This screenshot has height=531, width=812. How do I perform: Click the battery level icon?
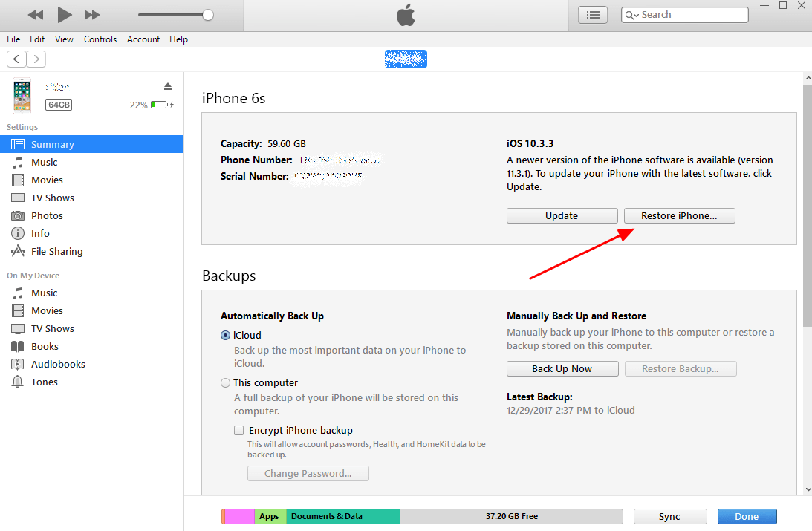160,105
